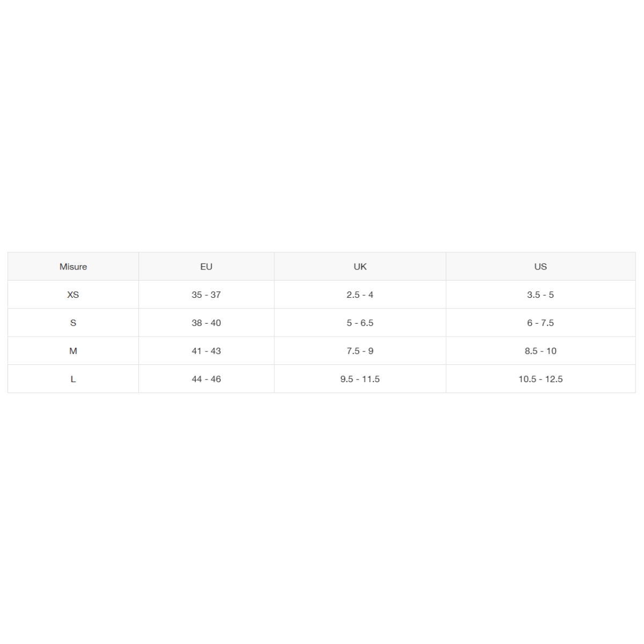Click UK size cell 5 - 6.5
Image resolution: width=644 pixels, height=644 pixels.
point(360,323)
